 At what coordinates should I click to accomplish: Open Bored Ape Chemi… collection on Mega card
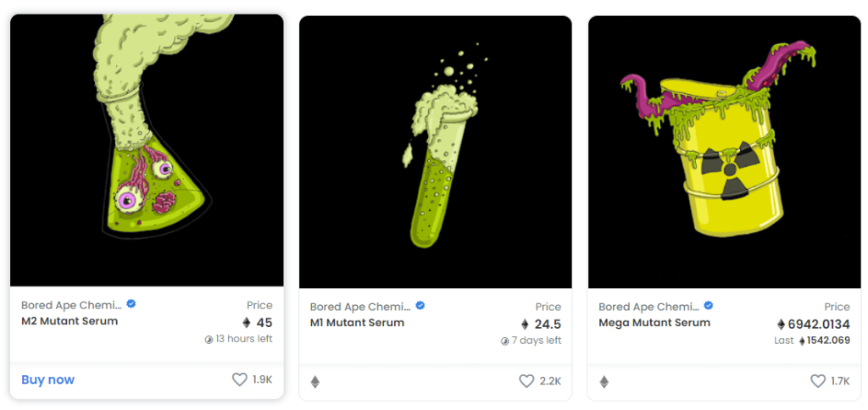click(648, 307)
